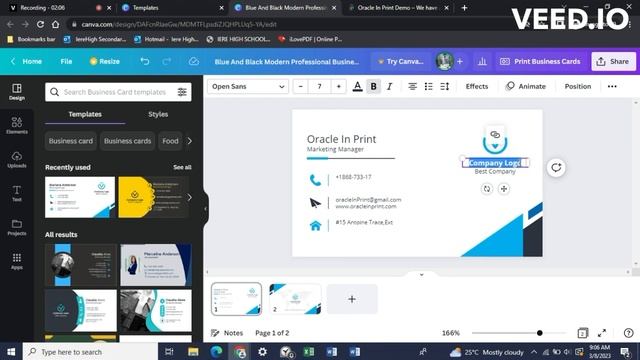This screenshot has height=360, width=640.
Task: Select the Business card category chip
Action: (x=71, y=141)
